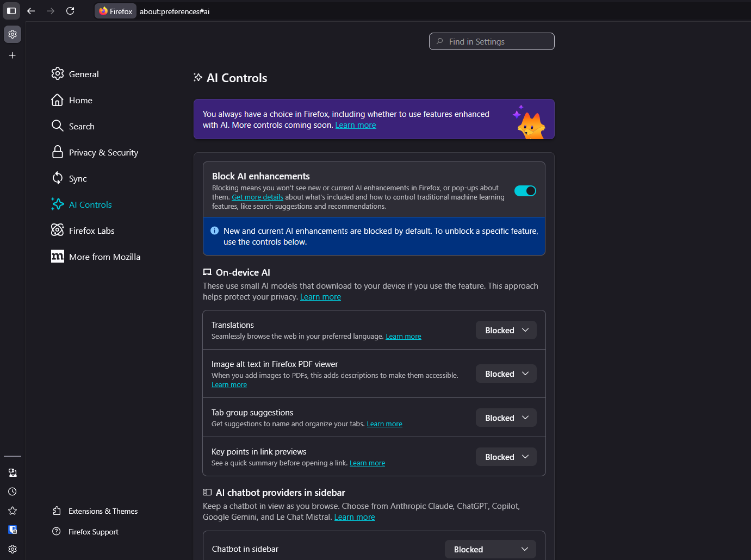The width and height of the screenshot is (751, 560).
Task: Expand Tab group suggestions dropdown
Action: 506,418
